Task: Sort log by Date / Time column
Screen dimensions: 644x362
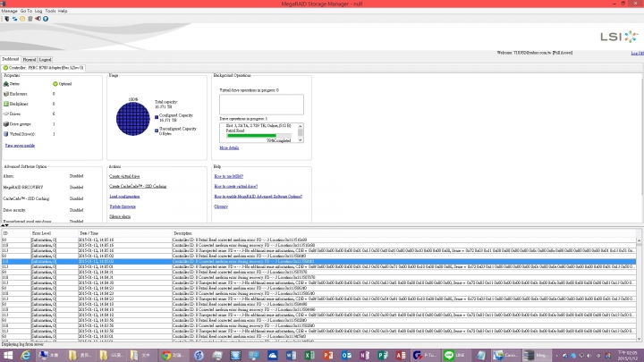Action: (125, 233)
